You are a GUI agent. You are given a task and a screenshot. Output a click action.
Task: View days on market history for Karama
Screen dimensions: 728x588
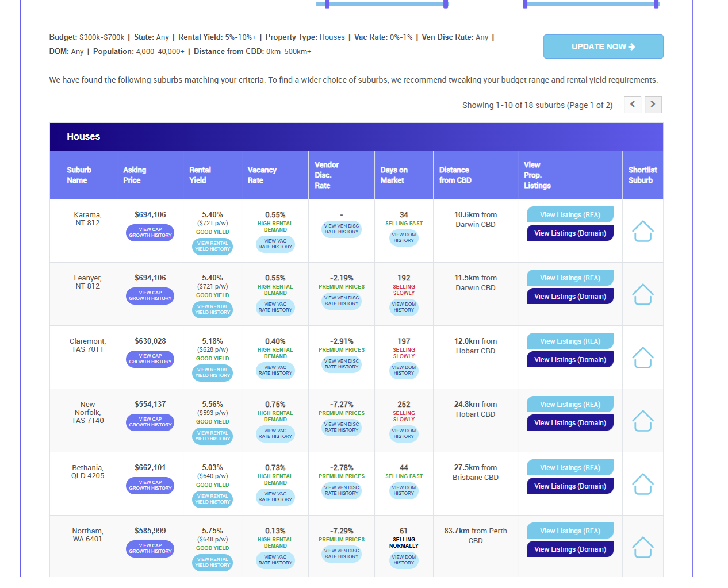(404, 238)
